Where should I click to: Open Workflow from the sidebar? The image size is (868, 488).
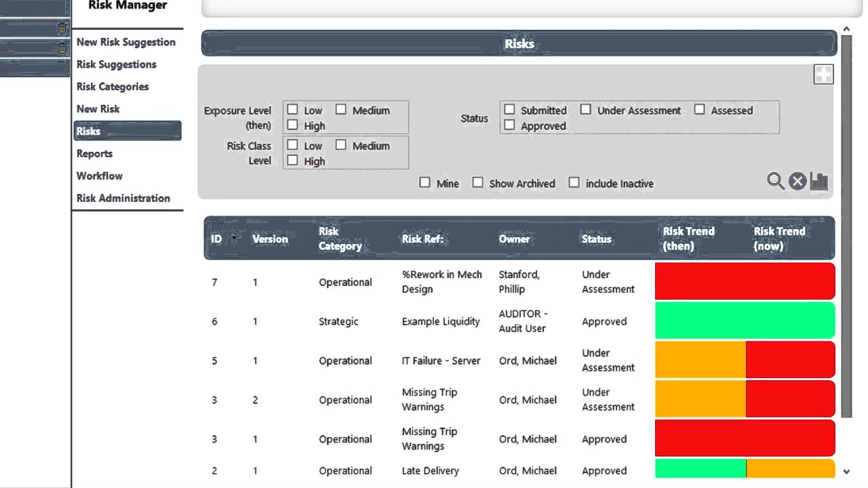(100, 176)
